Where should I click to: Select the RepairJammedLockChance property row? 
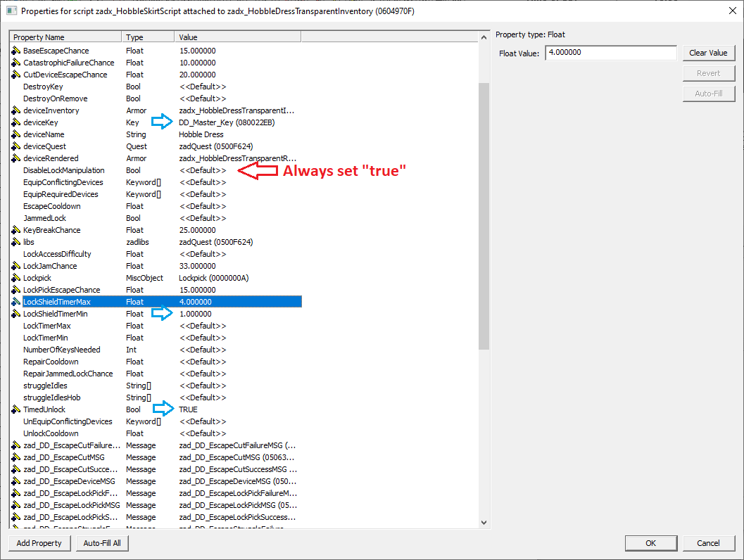(x=156, y=374)
